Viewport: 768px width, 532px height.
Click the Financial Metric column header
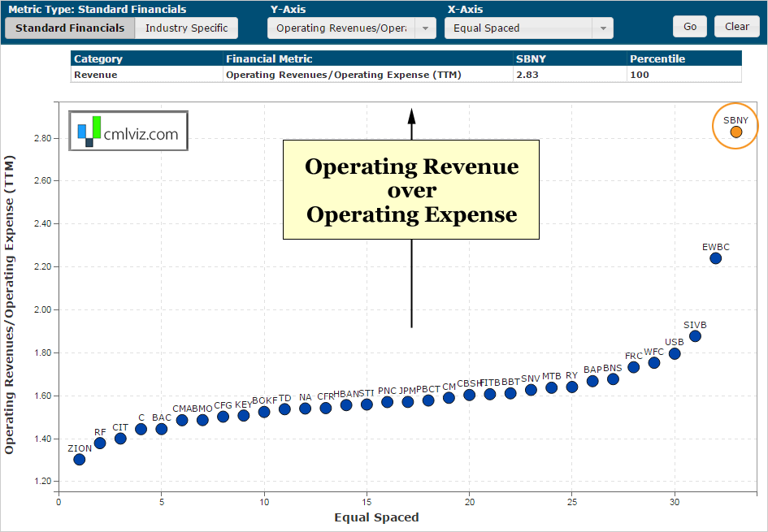[368, 58]
